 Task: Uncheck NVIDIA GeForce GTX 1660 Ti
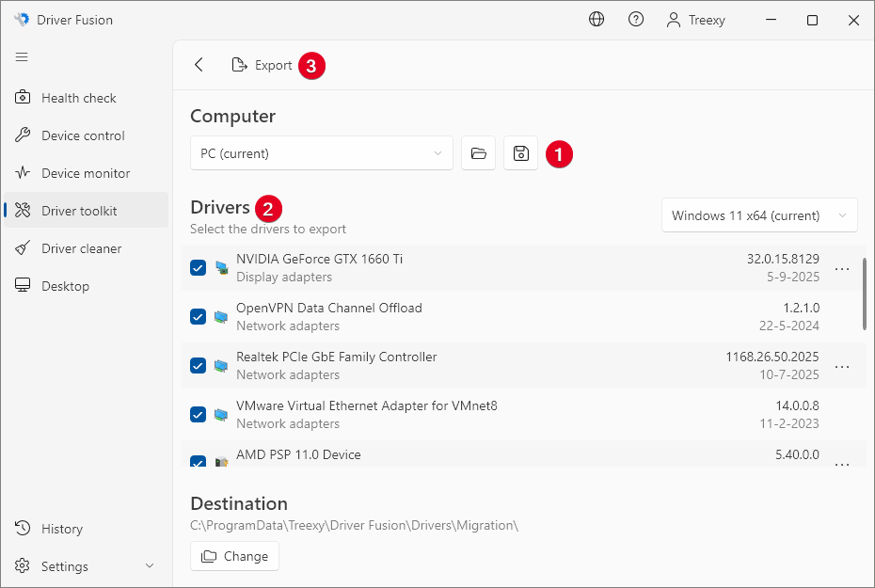pyautogui.click(x=199, y=268)
